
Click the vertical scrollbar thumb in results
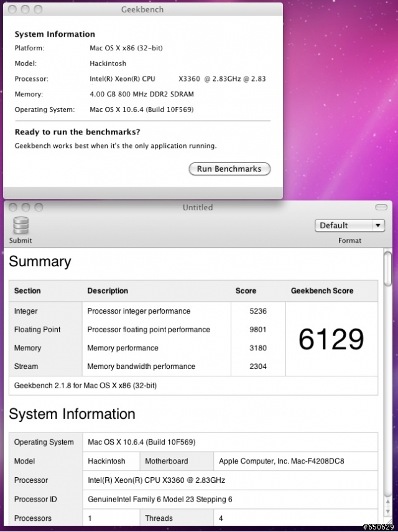pos(388,269)
